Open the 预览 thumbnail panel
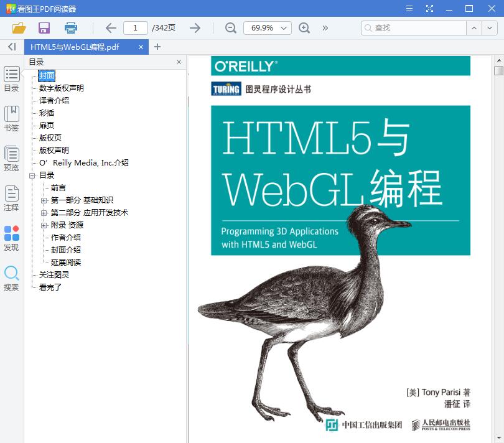504x443 pixels. (11, 159)
